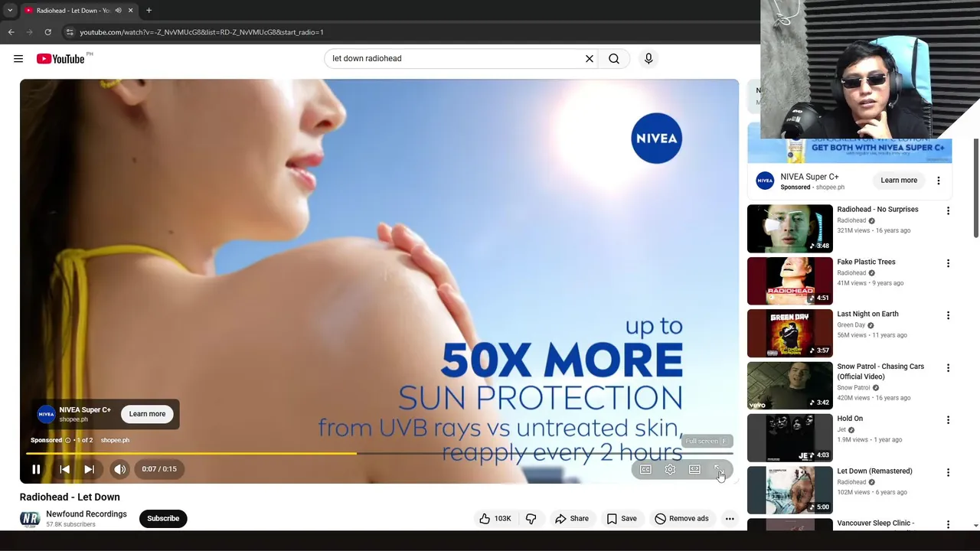Play the Fake Plastic Trees thumbnail
The image size is (980, 551).
click(x=789, y=281)
